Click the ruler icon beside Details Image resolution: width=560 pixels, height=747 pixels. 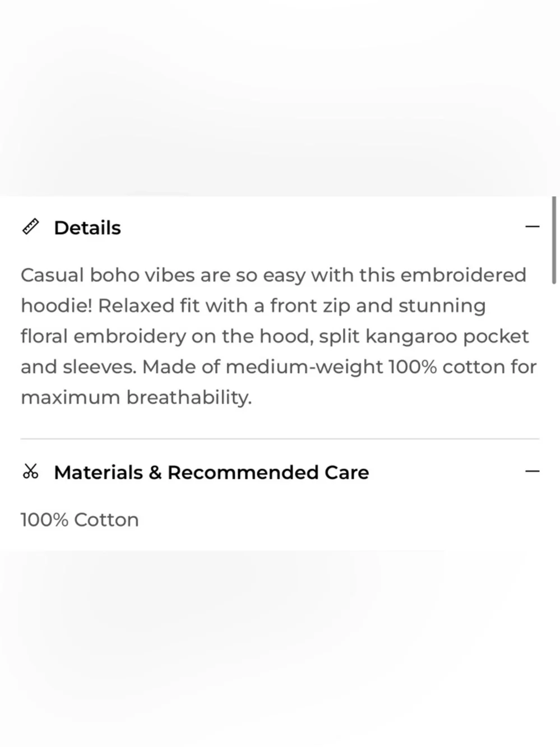pyautogui.click(x=30, y=227)
